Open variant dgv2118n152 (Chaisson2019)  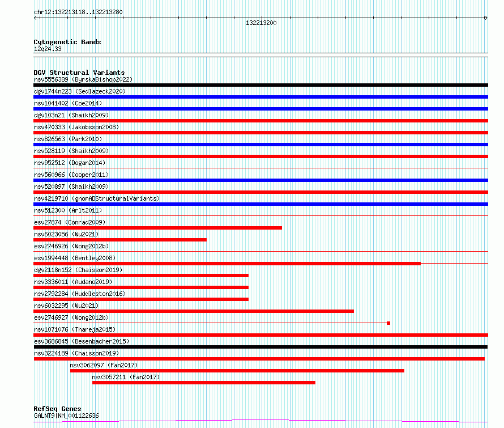tap(78, 270)
